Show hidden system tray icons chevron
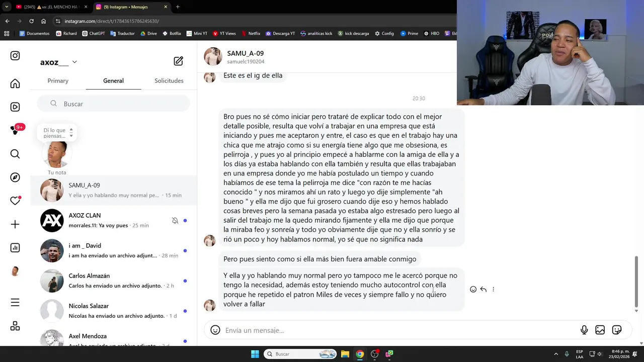 (x=556, y=354)
